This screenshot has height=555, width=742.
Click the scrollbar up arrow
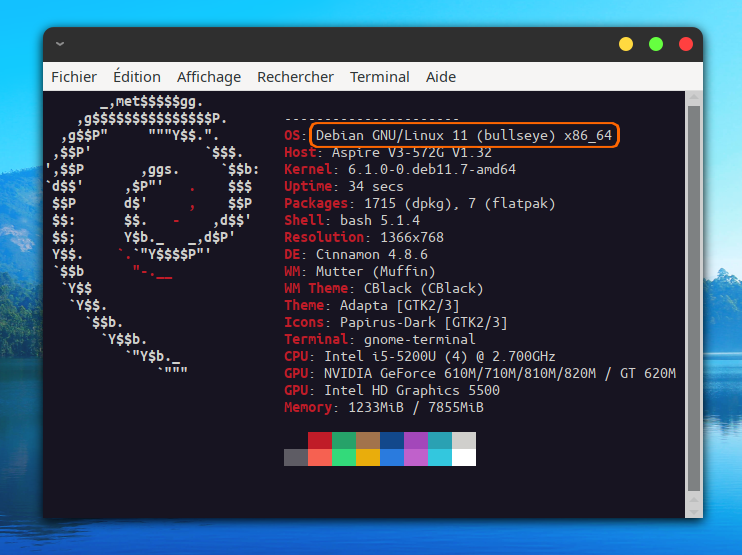coord(692,98)
